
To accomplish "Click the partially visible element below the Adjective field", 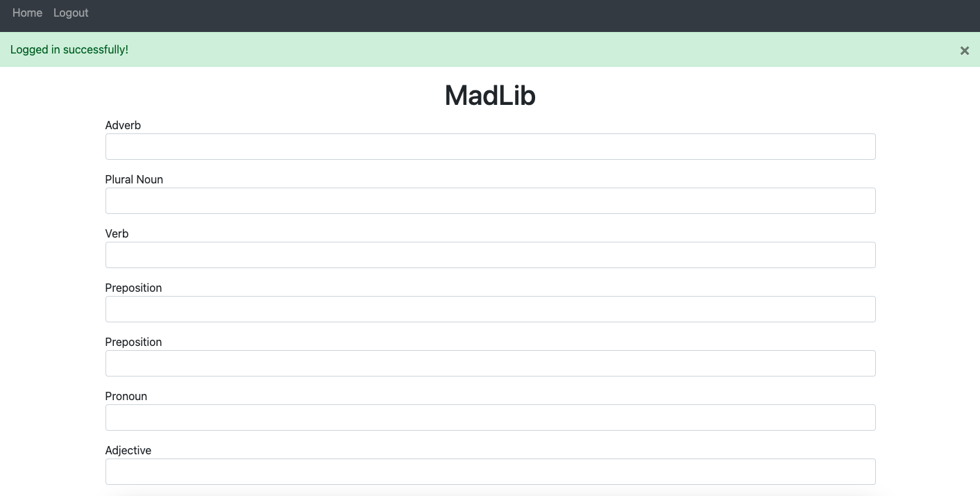I will click(490, 494).
